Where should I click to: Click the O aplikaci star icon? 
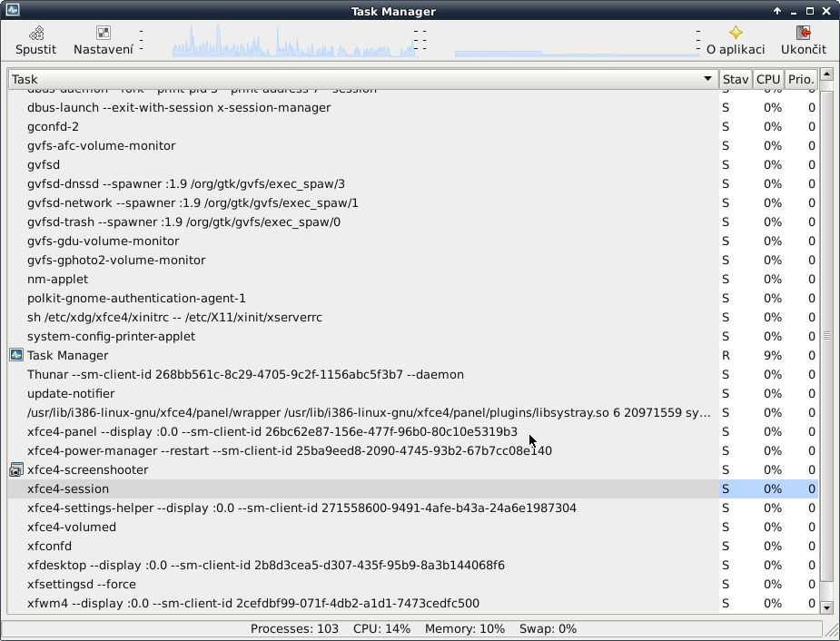tap(736, 33)
